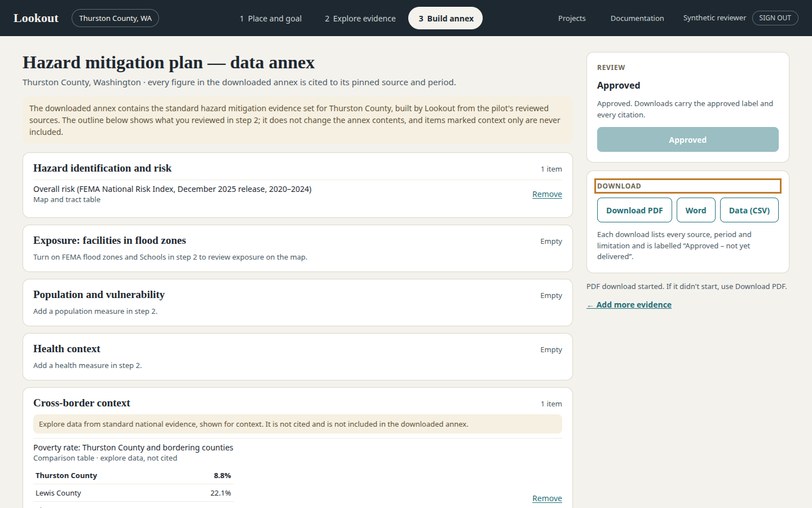This screenshot has height=508, width=812.
Task: Click the Approved review button
Action: click(688, 139)
